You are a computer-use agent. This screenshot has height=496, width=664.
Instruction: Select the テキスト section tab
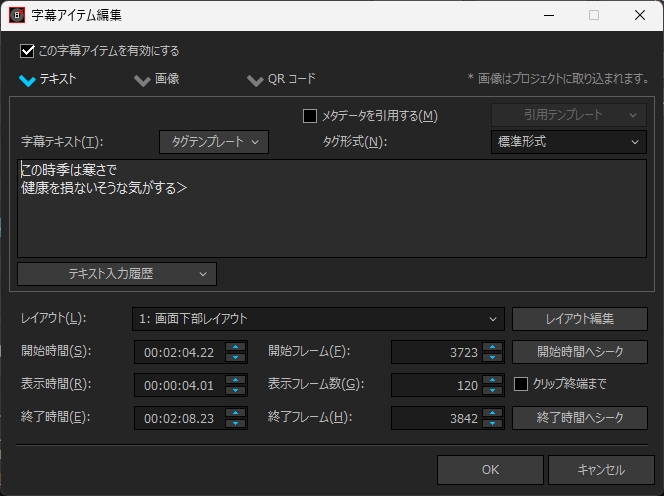[48, 79]
